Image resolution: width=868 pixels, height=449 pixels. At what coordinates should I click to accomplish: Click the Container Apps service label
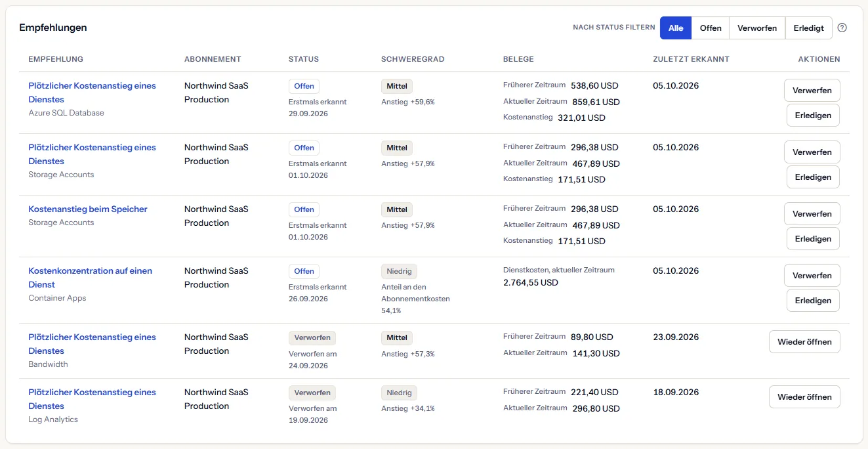57,298
